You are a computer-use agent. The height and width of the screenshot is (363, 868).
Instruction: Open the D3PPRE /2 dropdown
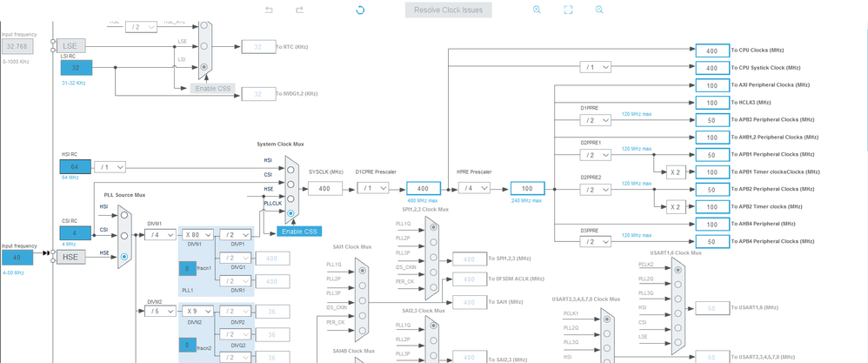pyautogui.click(x=596, y=242)
